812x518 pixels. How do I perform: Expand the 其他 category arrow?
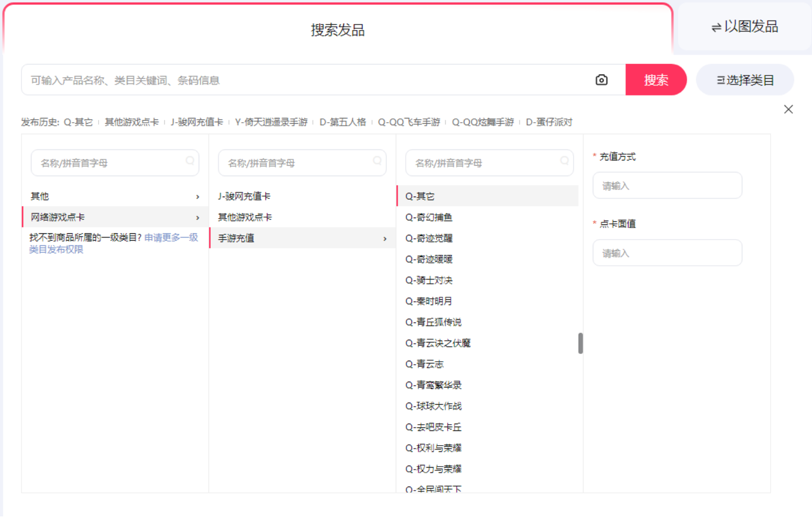tap(198, 197)
